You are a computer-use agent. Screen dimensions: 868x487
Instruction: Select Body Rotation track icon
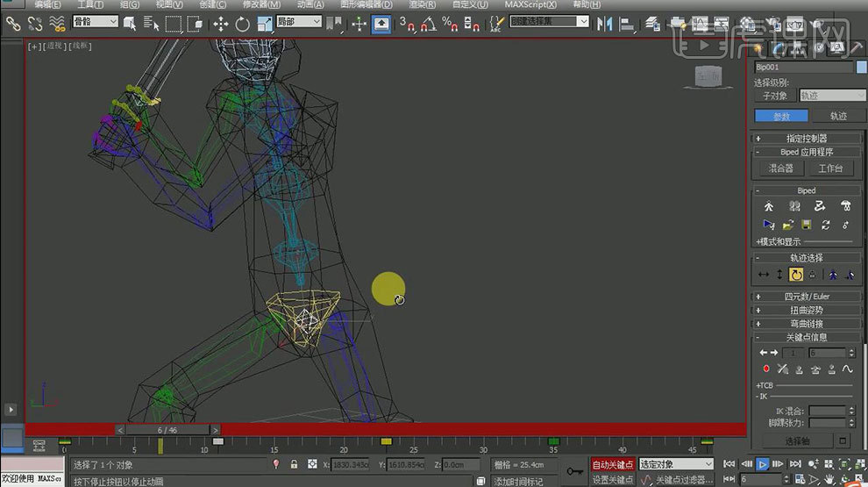[x=796, y=275]
